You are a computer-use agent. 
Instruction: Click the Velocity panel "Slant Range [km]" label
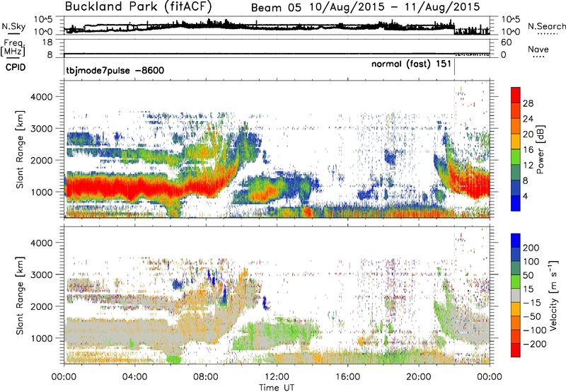click(20, 295)
